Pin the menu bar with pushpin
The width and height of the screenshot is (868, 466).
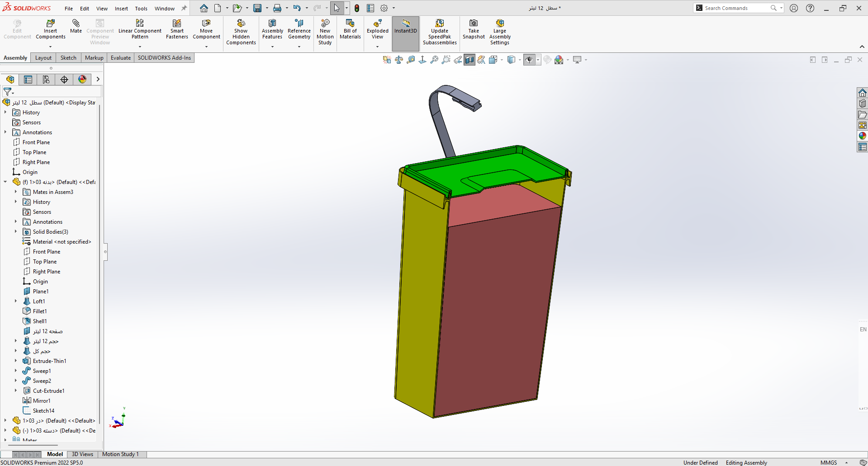pyautogui.click(x=184, y=8)
